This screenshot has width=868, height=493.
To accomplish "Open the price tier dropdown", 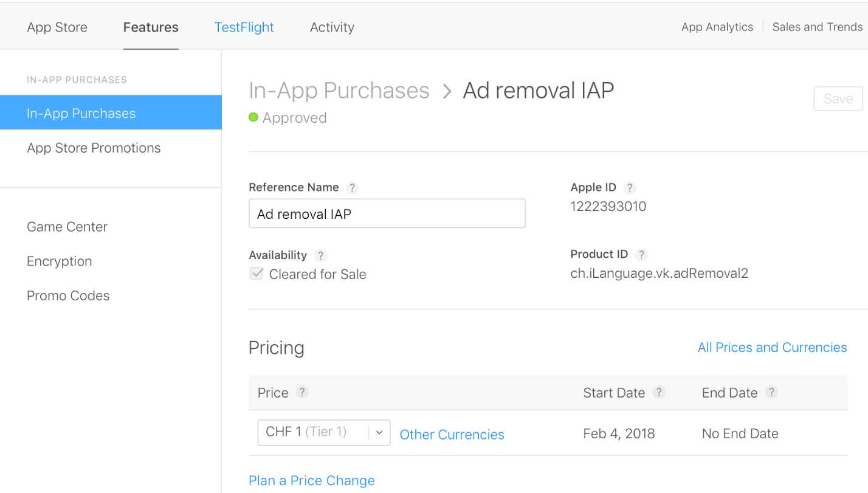I will click(x=380, y=432).
